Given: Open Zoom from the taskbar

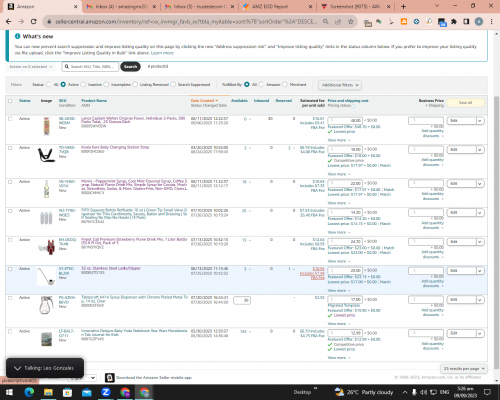Looking at the screenshot, I should coord(106,392).
